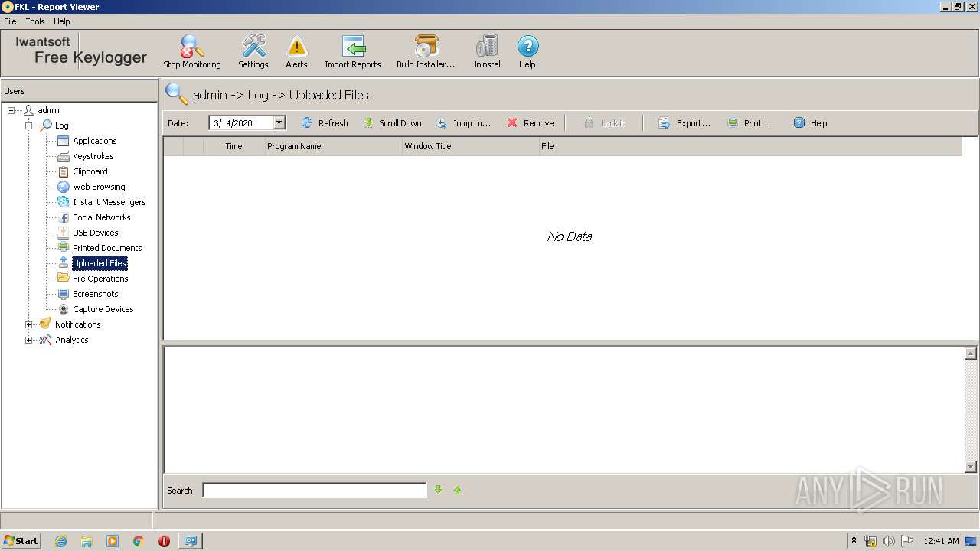Viewport: 980px width, 551px height.
Task: Click the Uninstall trash icon
Action: tap(486, 52)
